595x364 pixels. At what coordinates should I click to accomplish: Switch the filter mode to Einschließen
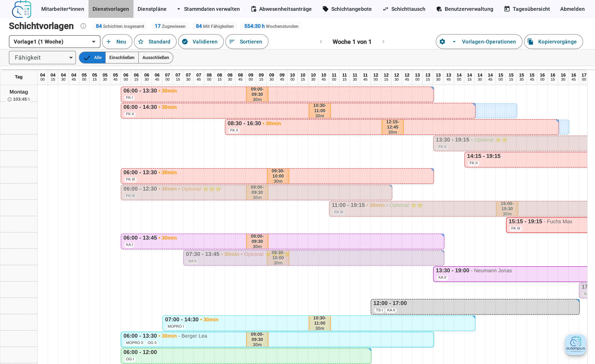point(122,58)
